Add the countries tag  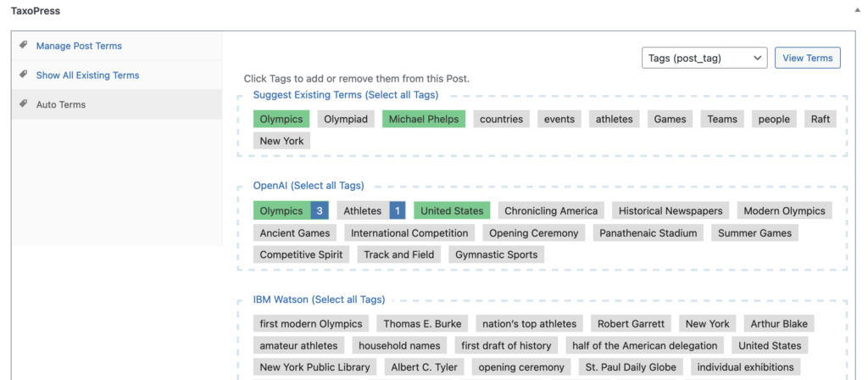(x=502, y=119)
